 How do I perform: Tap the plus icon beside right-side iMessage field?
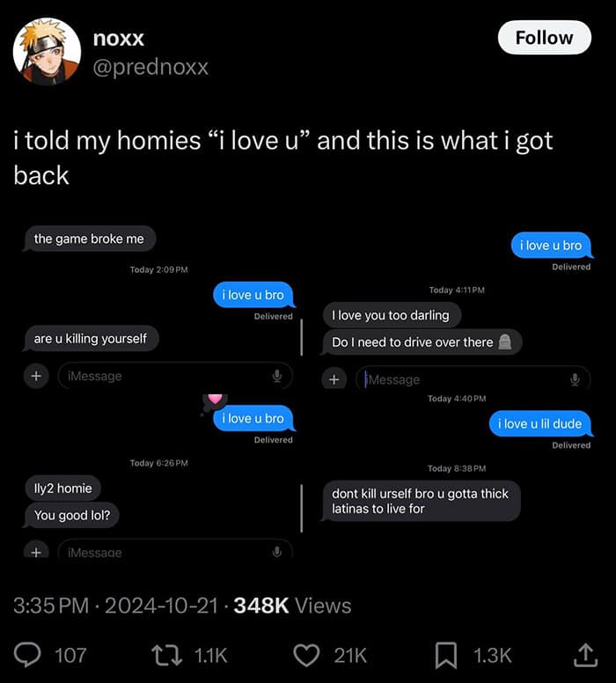(x=334, y=379)
